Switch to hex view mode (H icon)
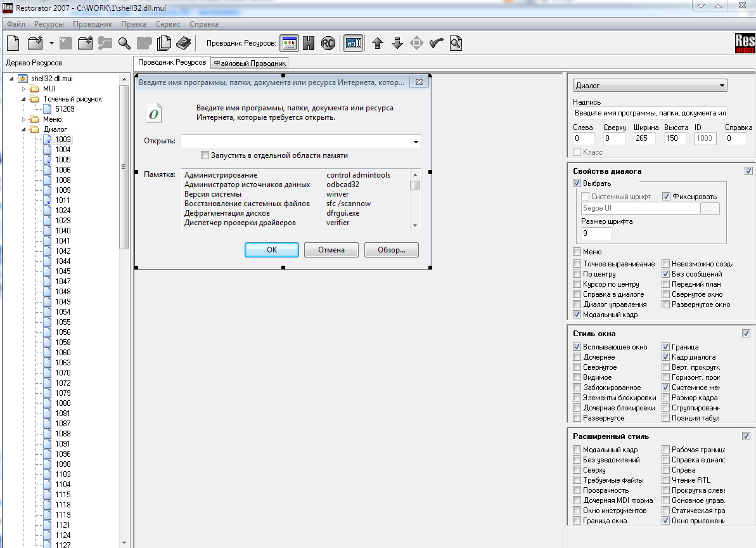Image resolution: width=756 pixels, height=548 pixels. [x=309, y=43]
